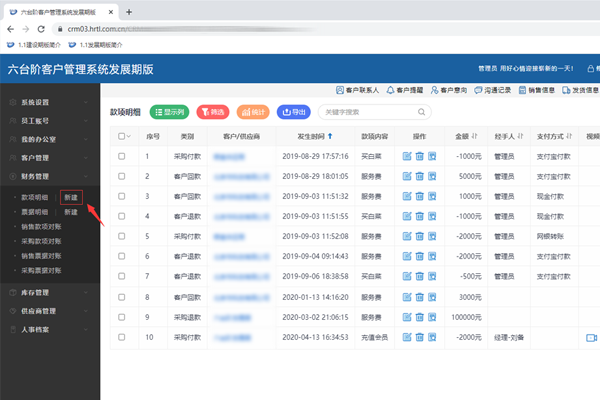Sort the 金额 column
The width and height of the screenshot is (600, 400).
pyautogui.click(x=474, y=136)
